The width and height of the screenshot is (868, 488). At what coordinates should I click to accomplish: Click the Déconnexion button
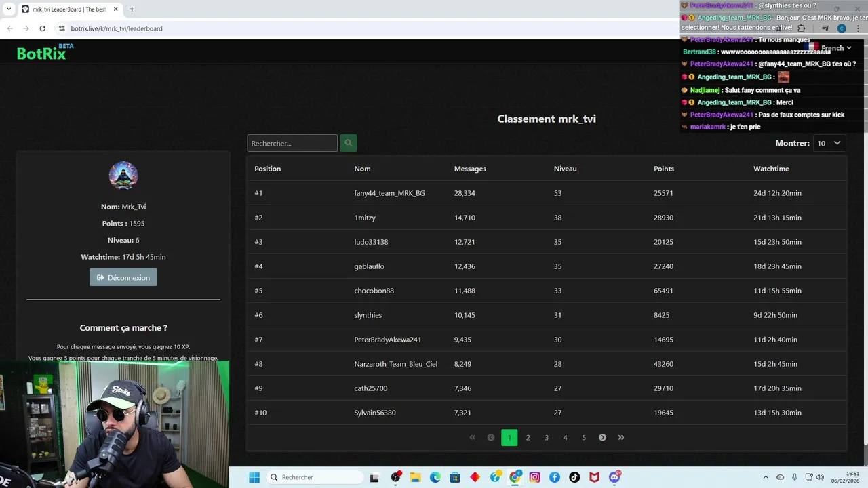123,277
